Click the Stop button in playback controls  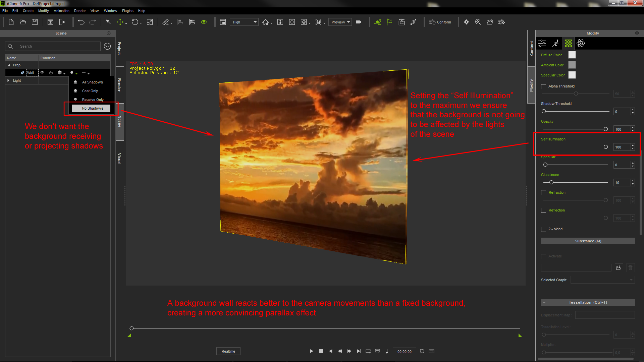tap(321, 351)
